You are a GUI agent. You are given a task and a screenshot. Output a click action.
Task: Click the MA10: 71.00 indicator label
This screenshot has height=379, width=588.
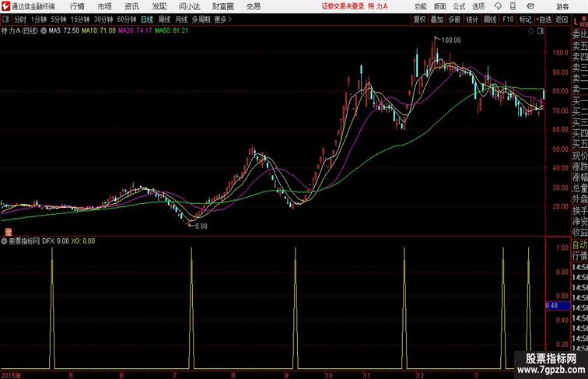pyautogui.click(x=99, y=31)
